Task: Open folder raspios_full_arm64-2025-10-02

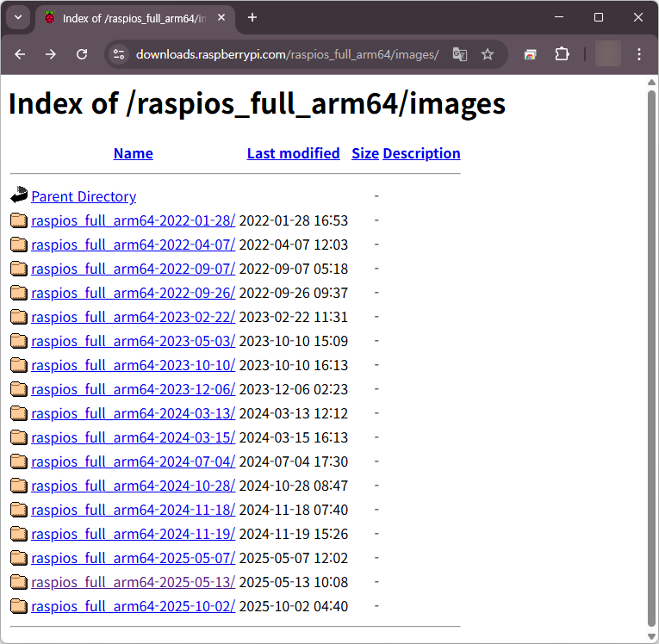Action: click(134, 606)
